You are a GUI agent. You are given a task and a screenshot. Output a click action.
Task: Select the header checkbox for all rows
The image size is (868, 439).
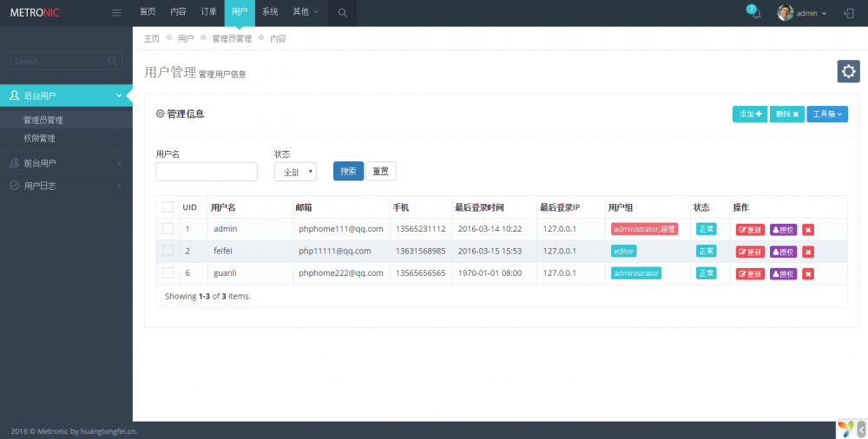[x=168, y=207]
